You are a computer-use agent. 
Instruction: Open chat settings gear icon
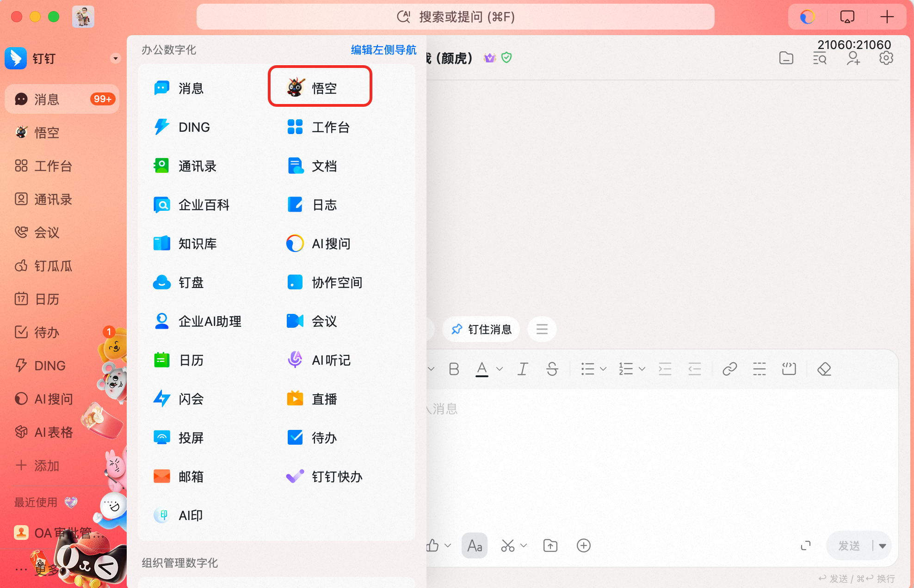pos(886,58)
